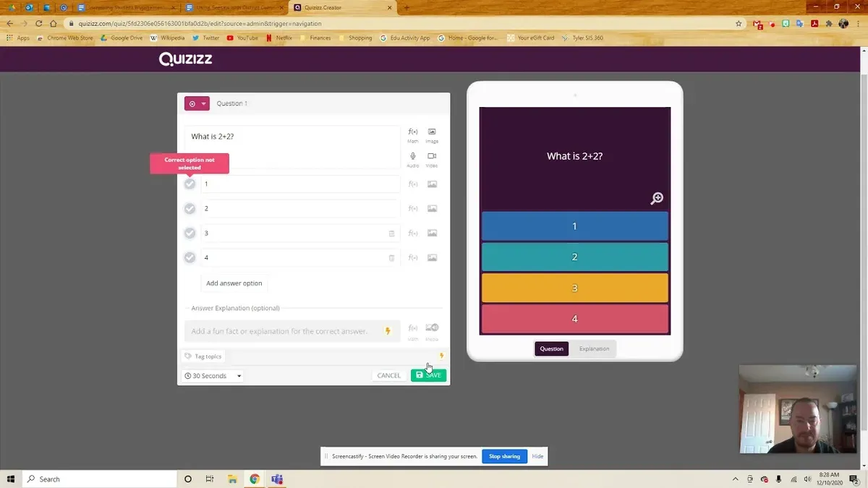Open the YouTube bookmark

pyautogui.click(x=242, y=38)
